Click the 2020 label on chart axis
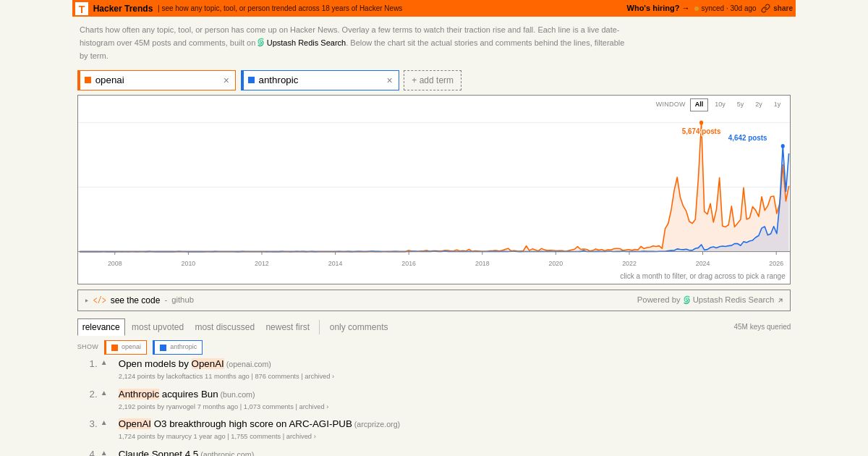 [x=556, y=263]
